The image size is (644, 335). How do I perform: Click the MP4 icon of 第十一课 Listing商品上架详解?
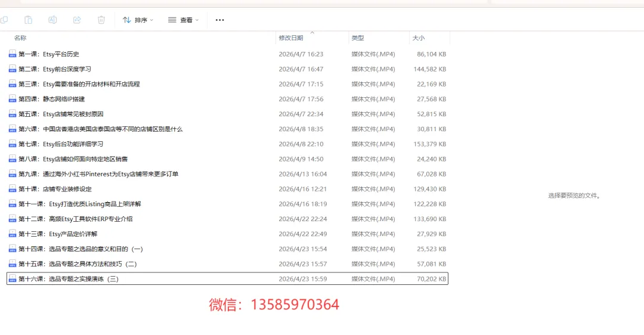point(13,204)
